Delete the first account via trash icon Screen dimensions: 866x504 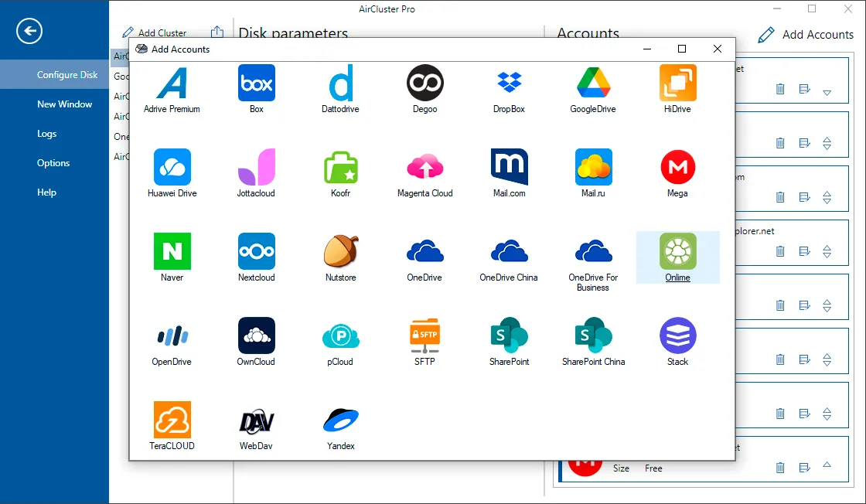(780, 88)
